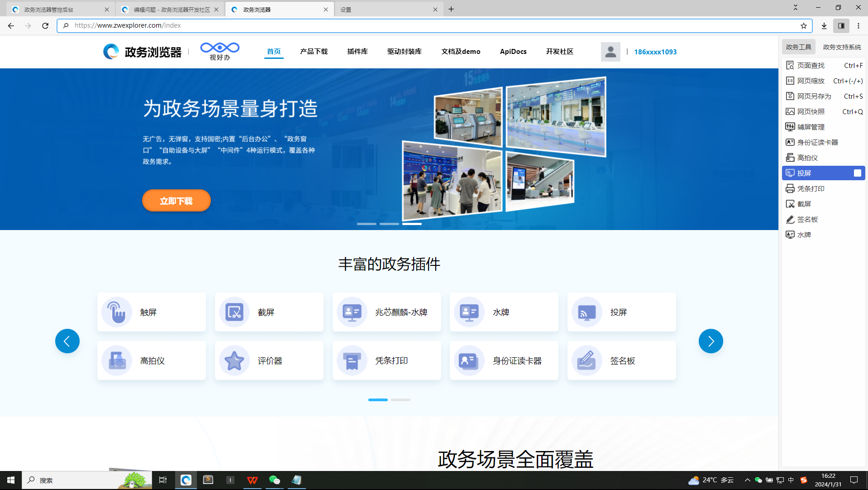Open 驱动封装库 navigation item
Viewport: 868px width, 490px height.
tap(405, 52)
